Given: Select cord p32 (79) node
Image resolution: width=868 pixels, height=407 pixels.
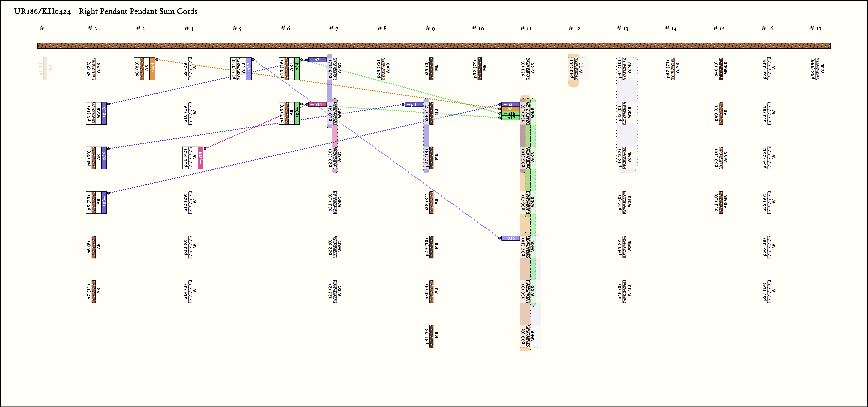Looking at the screenshot, I should [x=479, y=69].
